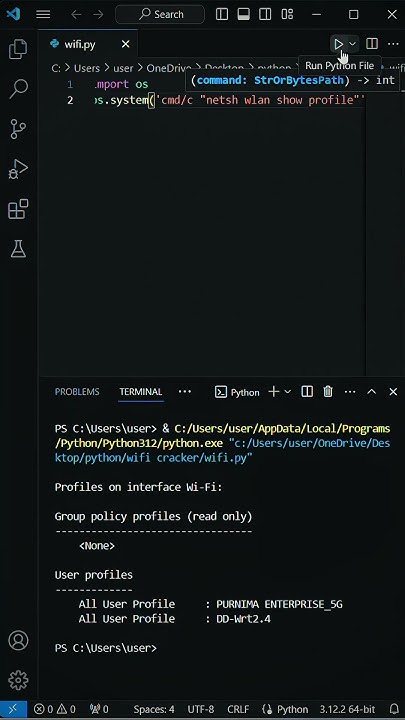Screen dimensions: 405x720
Task: Click the user breadcrumb segment
Action: point(123,68)
